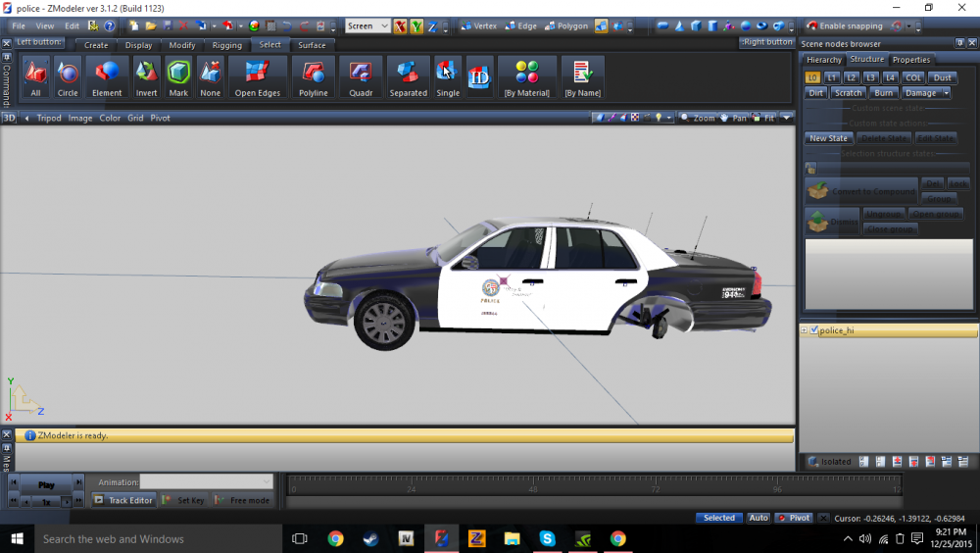Open the View menu
980x553 pixels.
pyautogui.click(x=44, y=25)
